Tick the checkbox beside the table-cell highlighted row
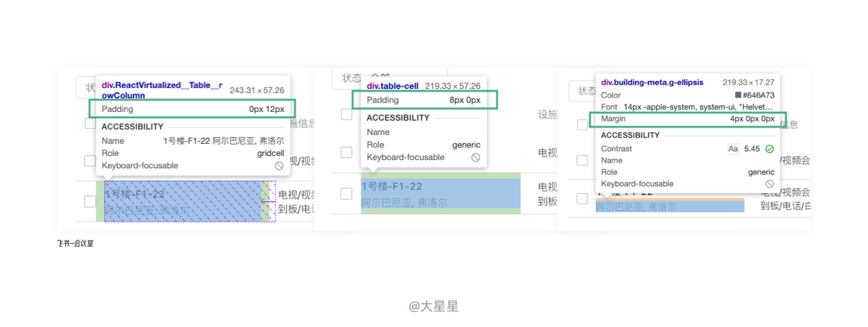 pos(347,194)
